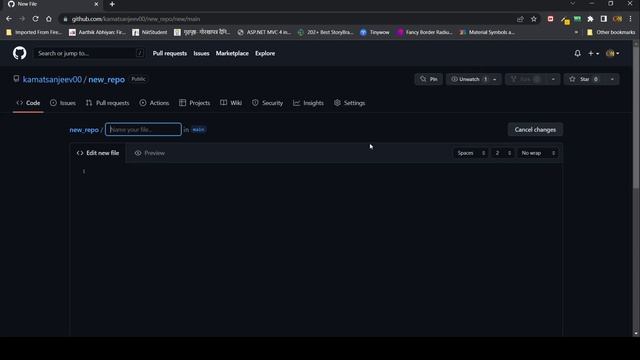Screen dimensions: 640x360
Task: Open the NidStudent bookmark
Action: point(149,32)
